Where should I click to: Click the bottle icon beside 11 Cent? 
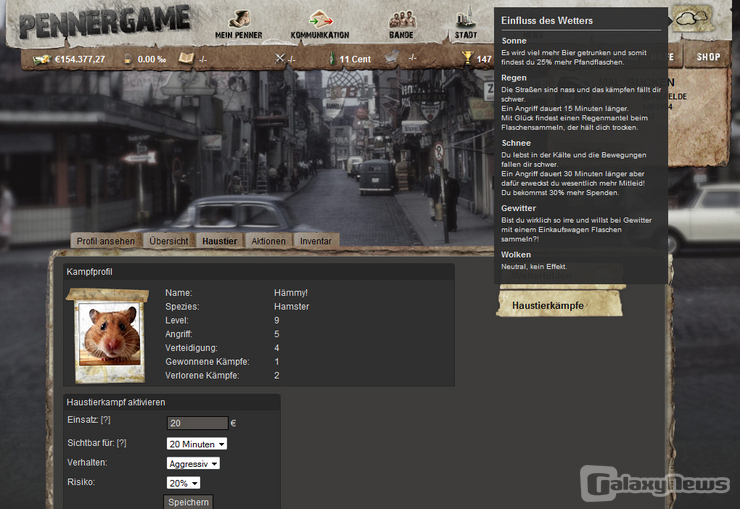(x=329, y=59)
